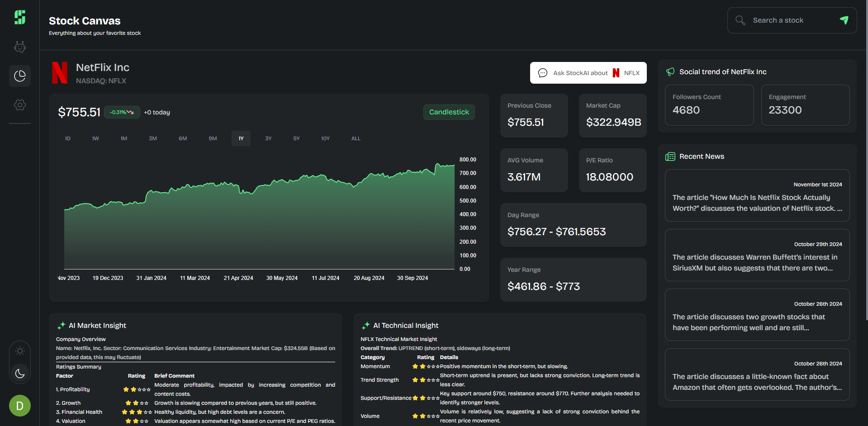The image size is (868, 426).
Task: Select the 1Y time range
Action: coord(241,138)
